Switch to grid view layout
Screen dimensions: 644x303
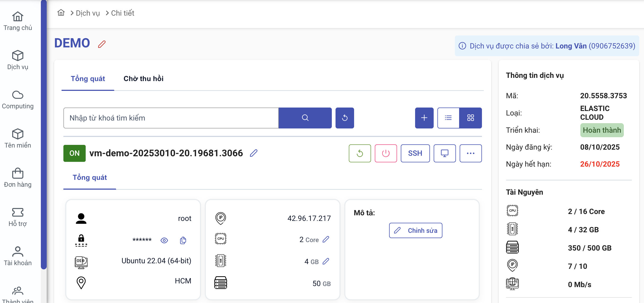click(x=471, y=118)
